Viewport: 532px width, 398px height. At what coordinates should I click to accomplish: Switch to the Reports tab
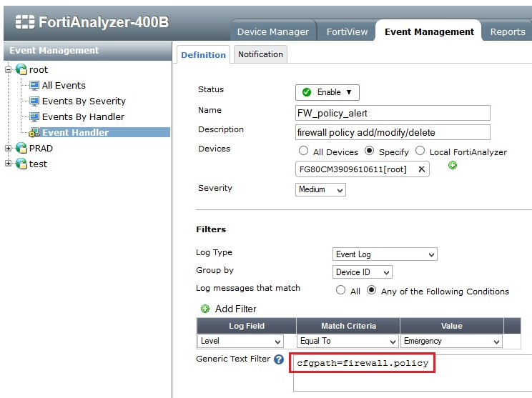(x=508, y=31)
